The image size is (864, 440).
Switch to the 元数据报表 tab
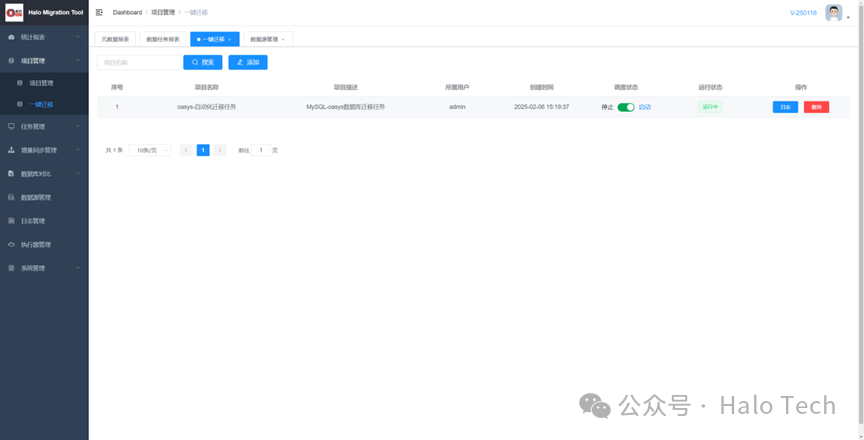(x=115, y=40)
